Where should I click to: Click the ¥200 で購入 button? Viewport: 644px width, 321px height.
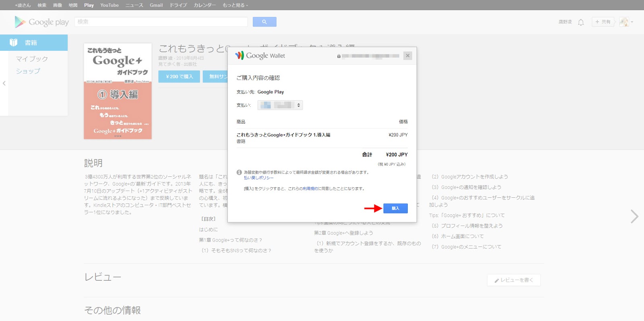179,77
